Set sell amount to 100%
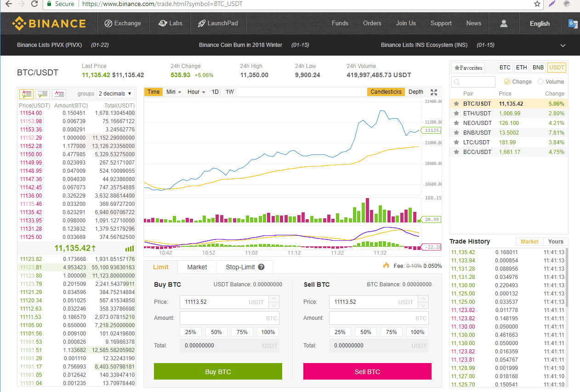Image resolution: width=580 pixels, height=392 pixels. [417, 332]
